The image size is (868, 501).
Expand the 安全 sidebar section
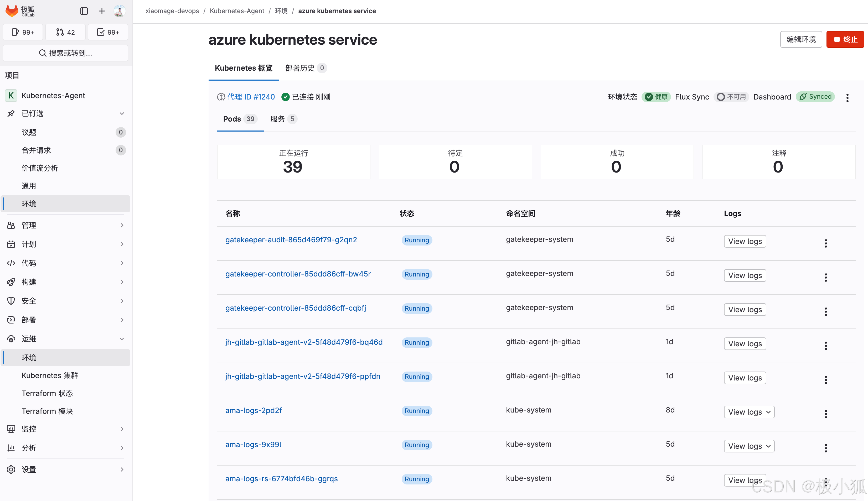click(65, 301)
